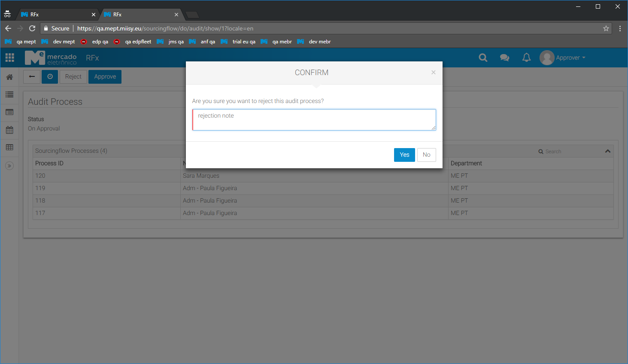The height and width of the screenshot is (364, 628).
Task: Switch to the first RFx browser tab
Action: click(56, 15)
